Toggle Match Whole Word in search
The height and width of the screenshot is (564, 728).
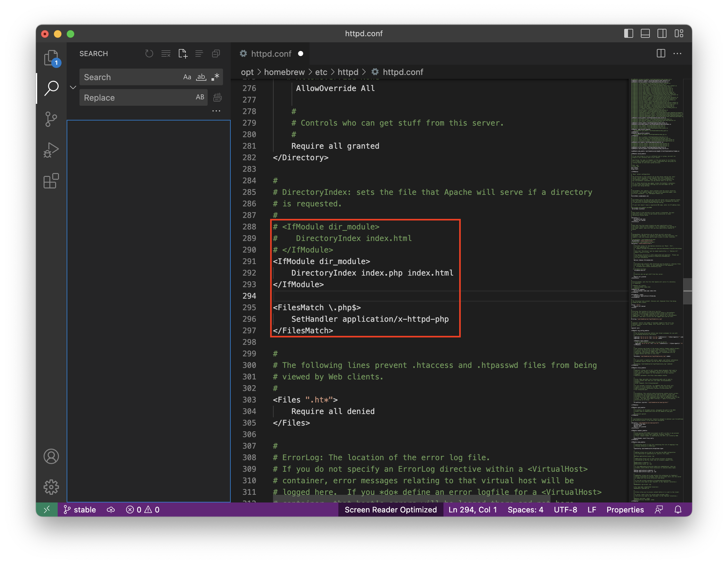(x=201, y=77)
